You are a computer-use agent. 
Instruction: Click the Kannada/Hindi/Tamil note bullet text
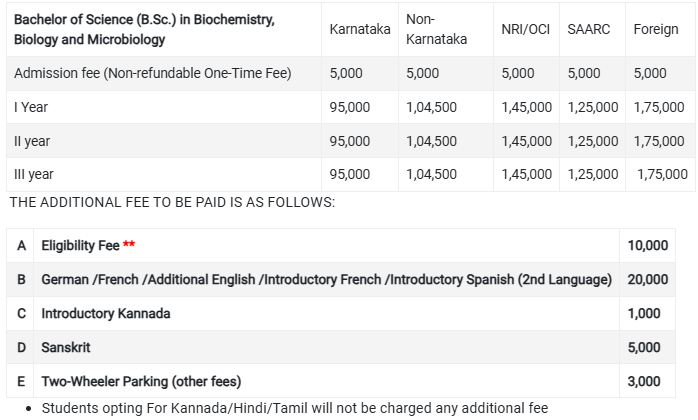(x=295, y=408)
